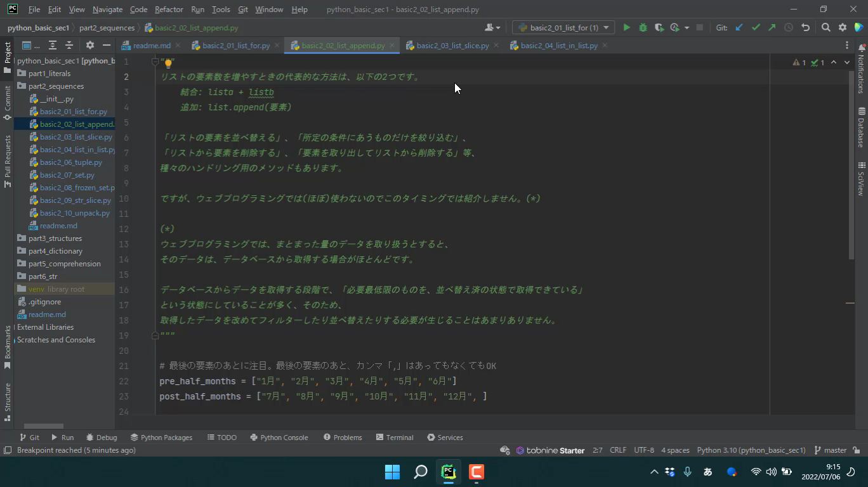Screen dimensions: 868x487
Task: Open the Refactor menu
Action: (169, 10)
